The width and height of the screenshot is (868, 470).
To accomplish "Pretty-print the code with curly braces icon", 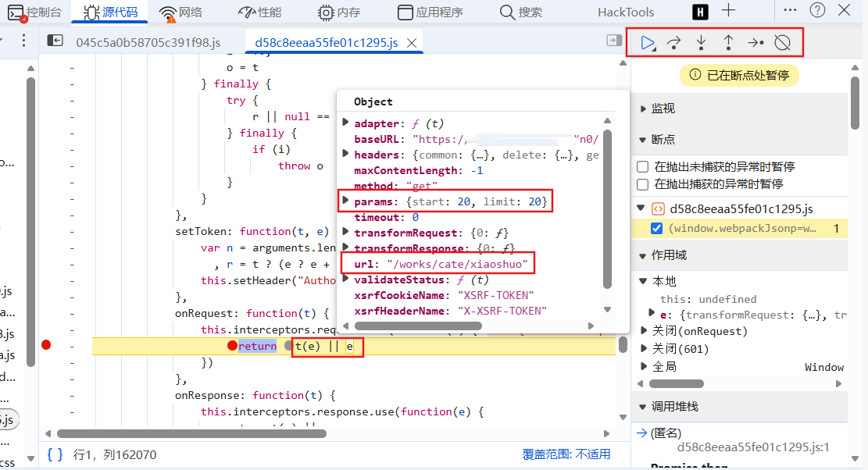I will pos(55,454).
